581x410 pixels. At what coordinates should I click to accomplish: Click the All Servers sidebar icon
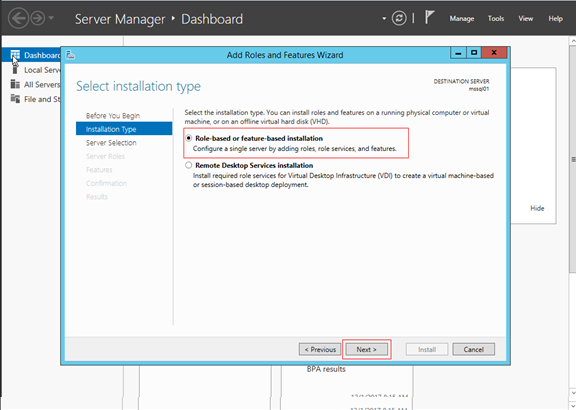tap(15, 84)
